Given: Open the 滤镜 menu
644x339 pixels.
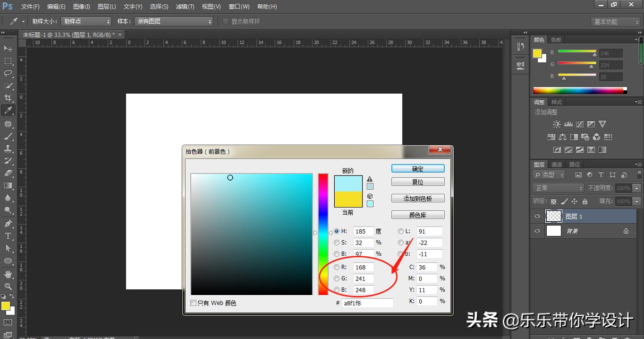Looking at the screenshot, I should [185, 6].
